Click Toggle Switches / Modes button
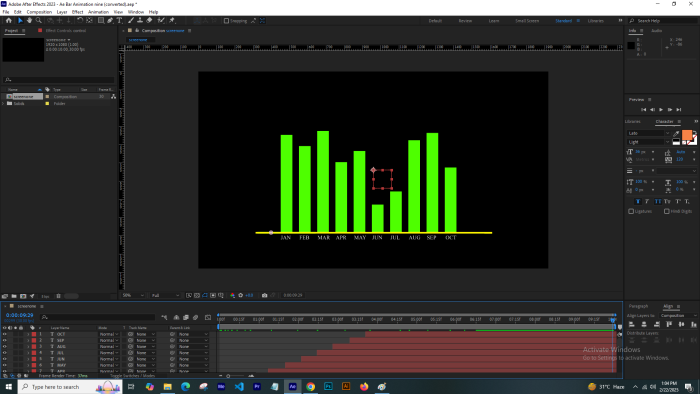 133,376
